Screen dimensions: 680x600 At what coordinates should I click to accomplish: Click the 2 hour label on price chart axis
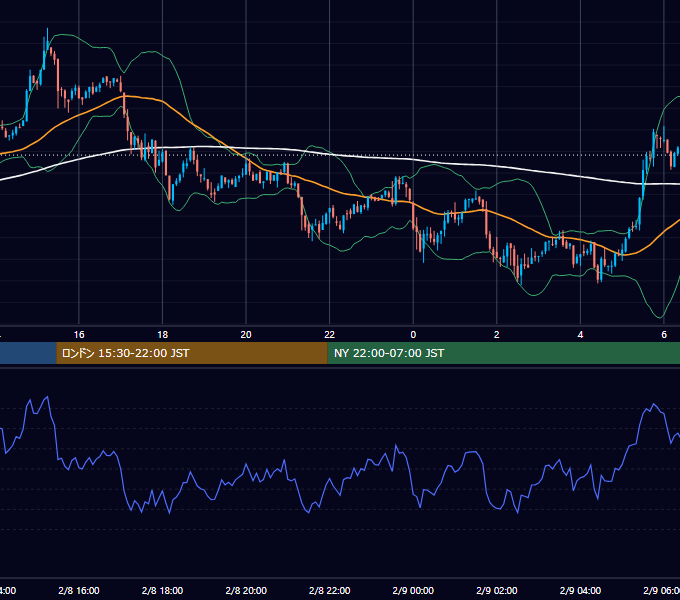497,334
